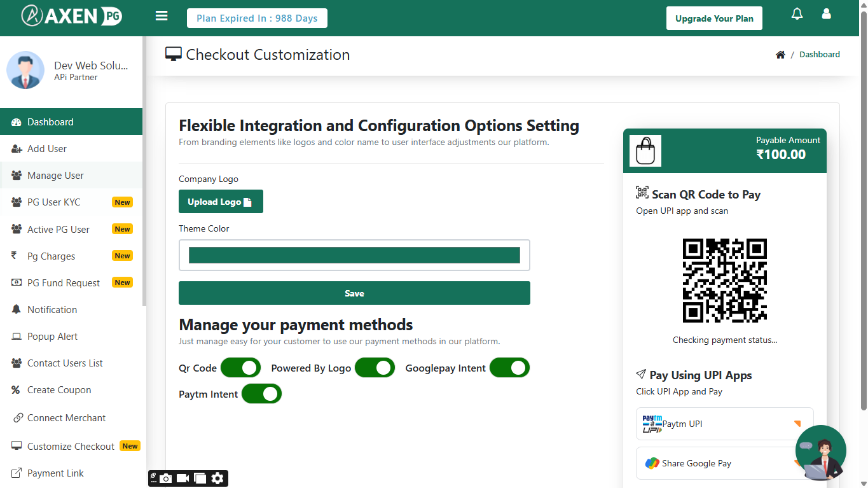The image size is (868, 488).
Task: Click the laptop icon beside Popup Alert
Action: 17,337
